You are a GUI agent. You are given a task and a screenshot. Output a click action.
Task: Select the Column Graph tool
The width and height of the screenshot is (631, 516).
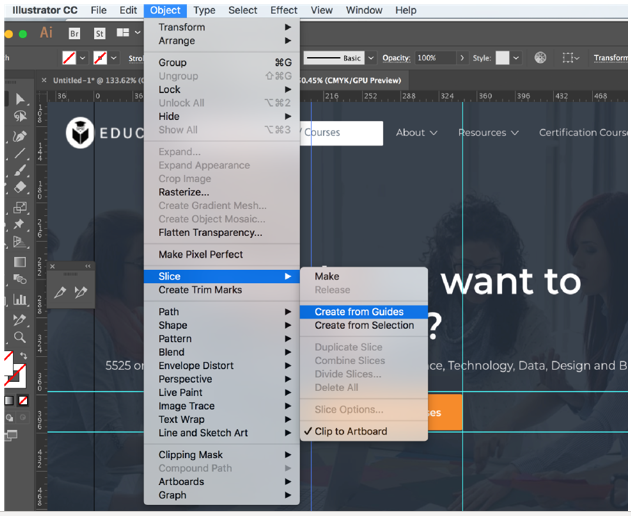[20, 299]
